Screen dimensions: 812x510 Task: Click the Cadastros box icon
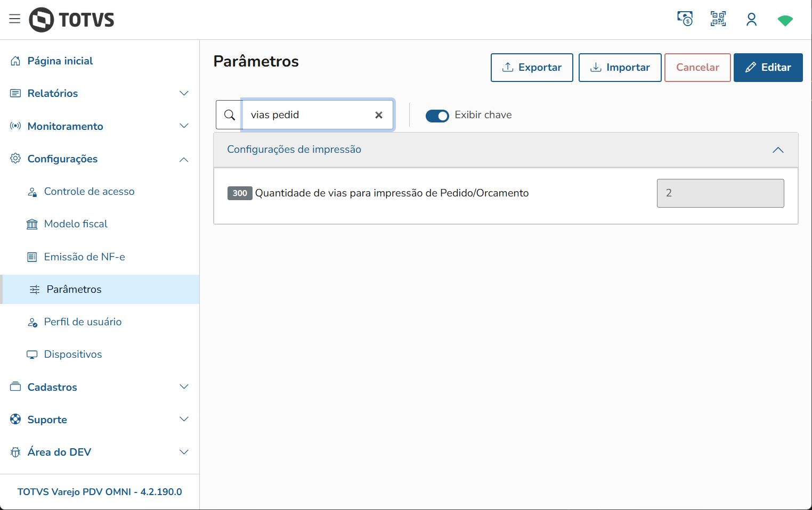[x=15, y=386]
